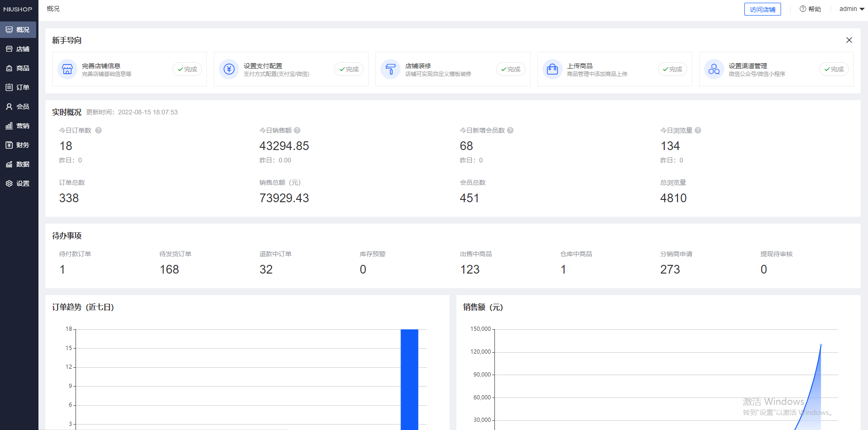Open the 设置渠道管理 guide title

click(748, 66)
